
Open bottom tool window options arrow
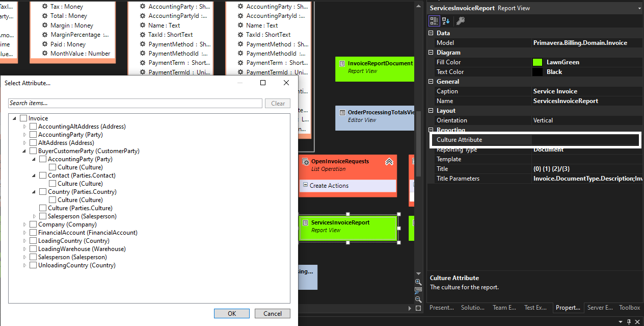coord(621,321)
